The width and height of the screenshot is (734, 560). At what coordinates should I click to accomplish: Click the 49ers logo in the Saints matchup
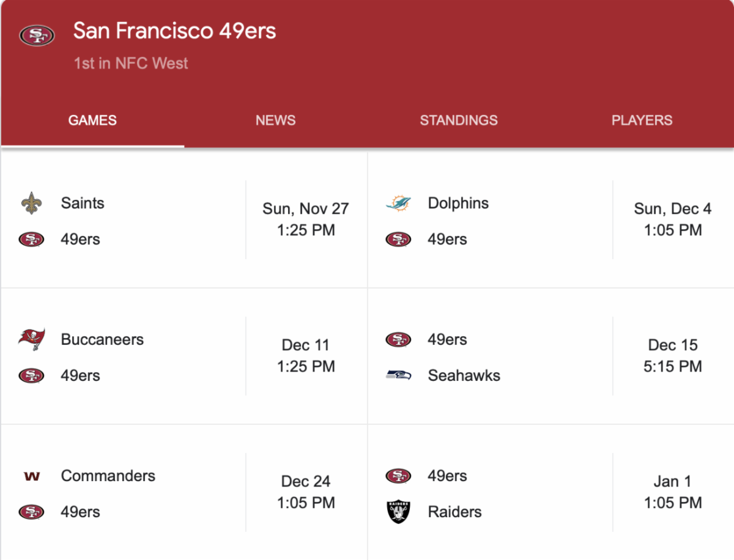pos(31,239)
